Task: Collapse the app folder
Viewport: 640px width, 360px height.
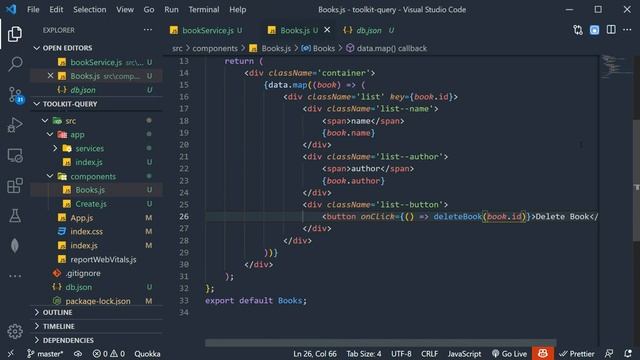Action: (x=50, y=134)
